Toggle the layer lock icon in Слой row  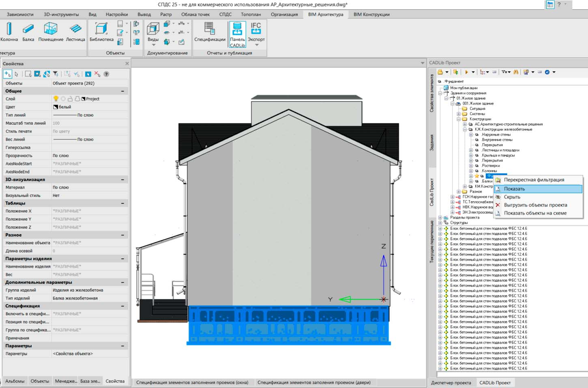click(x=70, y=99)
